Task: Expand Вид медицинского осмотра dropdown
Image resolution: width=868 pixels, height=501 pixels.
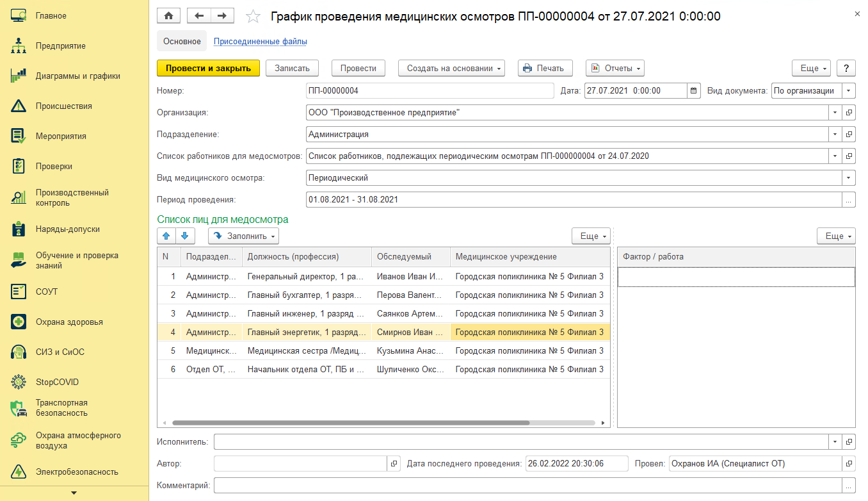Action: [x=849, y=177]
